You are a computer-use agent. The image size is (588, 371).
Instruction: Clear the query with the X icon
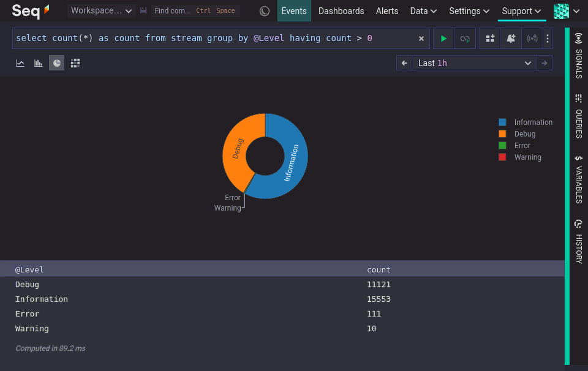pyautogui.click(x=421, y=38)
